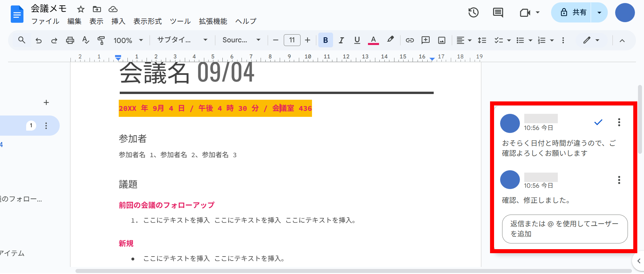This screenshot has height=274, width=644.
Task: Click horizontal scrollbar at bottom
Action: click(x=354, y=271)
